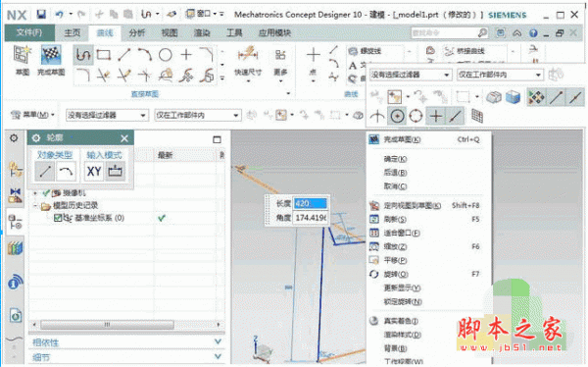Switch to the 工具 tab
The width and height of the screenshot is (588, 367).
234,33
